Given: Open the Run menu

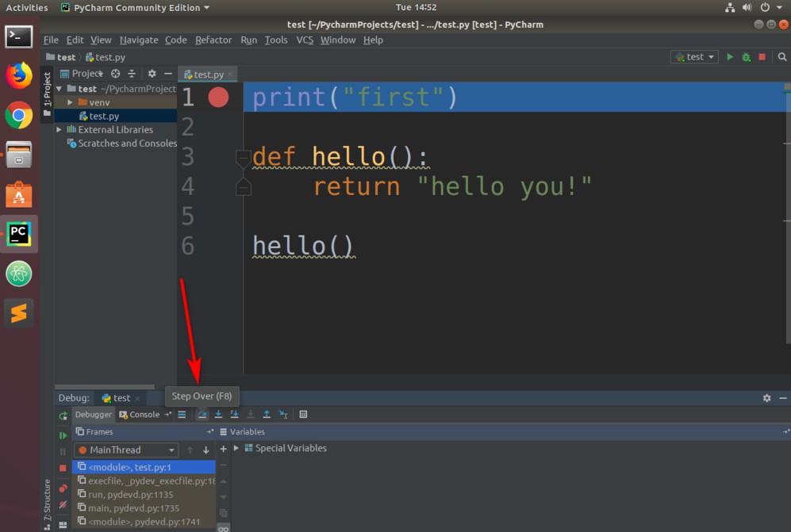Looking at the screenshot, I should pyautogui.click(x=248, y=40).
